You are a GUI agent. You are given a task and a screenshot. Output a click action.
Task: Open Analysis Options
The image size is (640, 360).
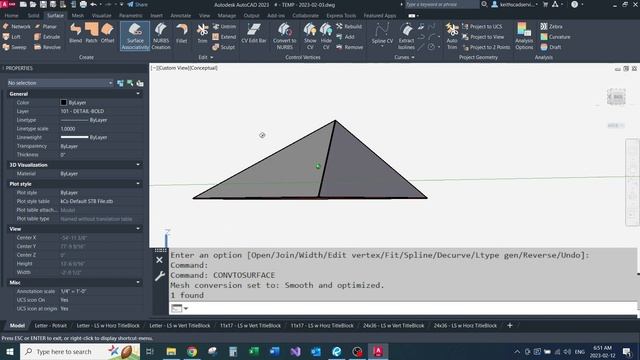tap(524, 36)
